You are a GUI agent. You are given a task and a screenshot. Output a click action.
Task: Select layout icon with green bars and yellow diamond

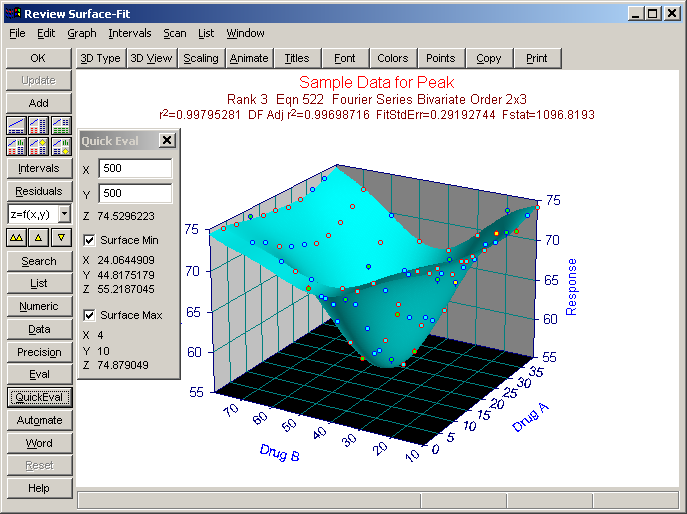coord(61,147)
